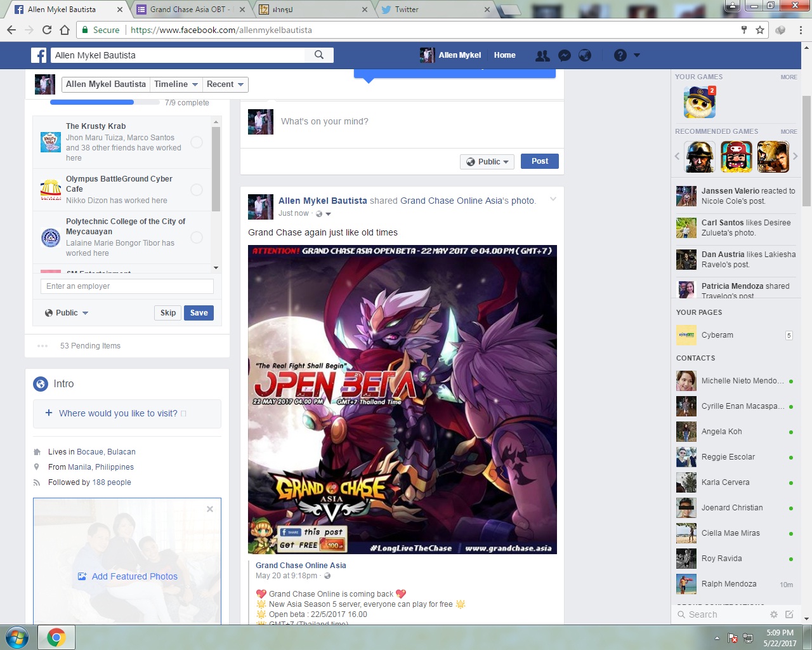The image size is (812, 650).
Task: Open chat with Michelle Nieto Mendoza
Action: pyautogui.click(x=735, y=381)
